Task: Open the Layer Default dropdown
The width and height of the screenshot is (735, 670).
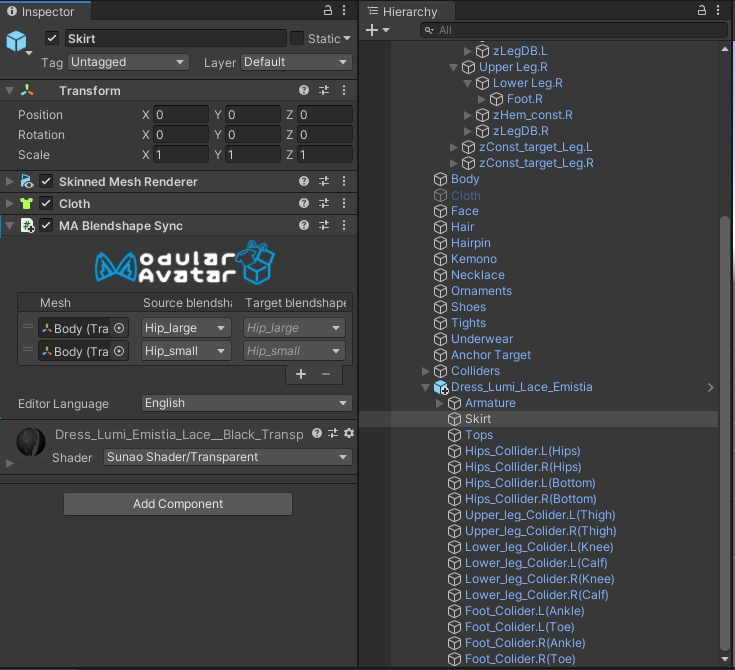Action: click(296, 62)
